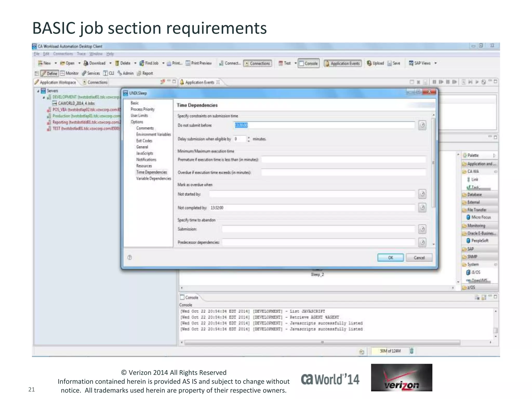Click the Do not submit before field
Screen dimensions: 532x399
click(324, 125)
